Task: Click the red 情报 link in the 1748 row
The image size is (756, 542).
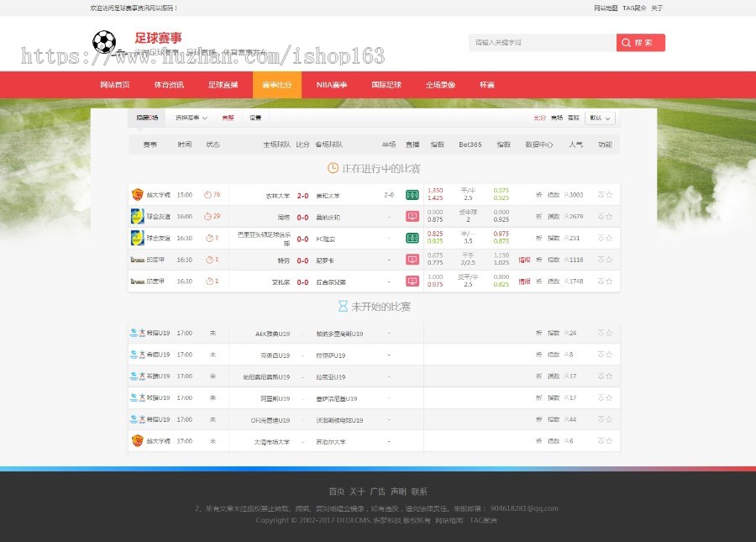Action: coord(524,282)
